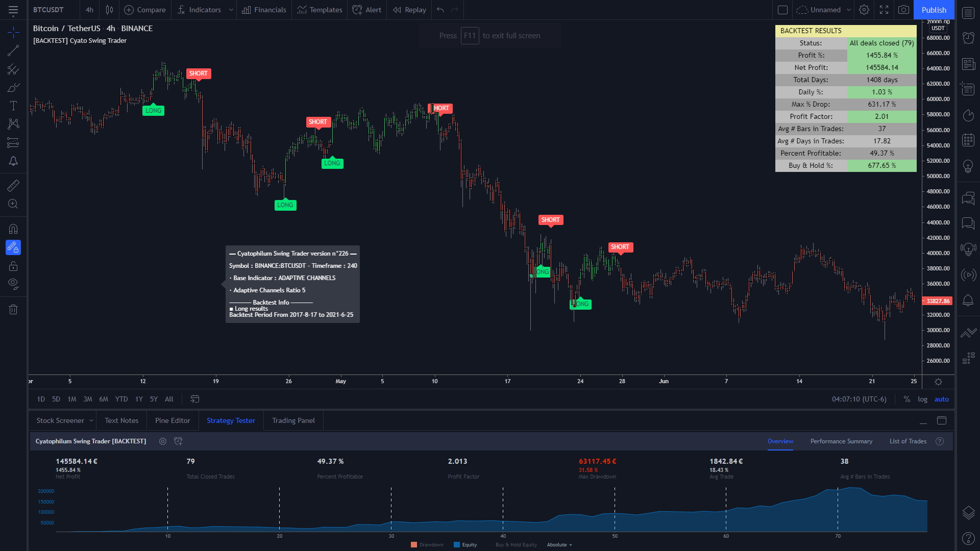This screenshot has width=980, height=551.
Task: Open the news panel icon
Action: click(968, 64)
